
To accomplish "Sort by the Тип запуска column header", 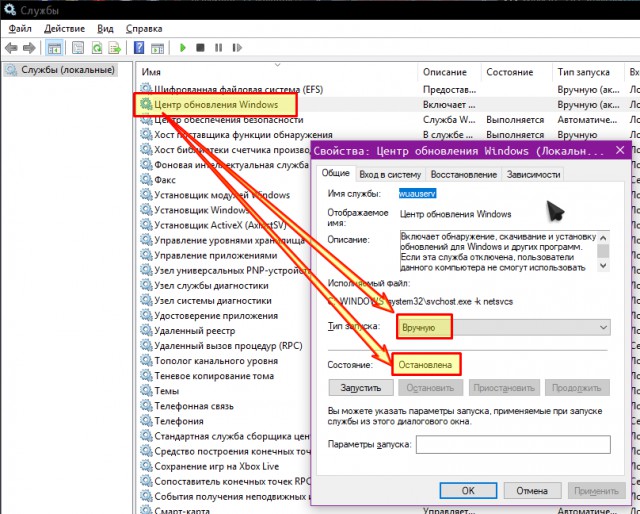I will coord(588,72).
